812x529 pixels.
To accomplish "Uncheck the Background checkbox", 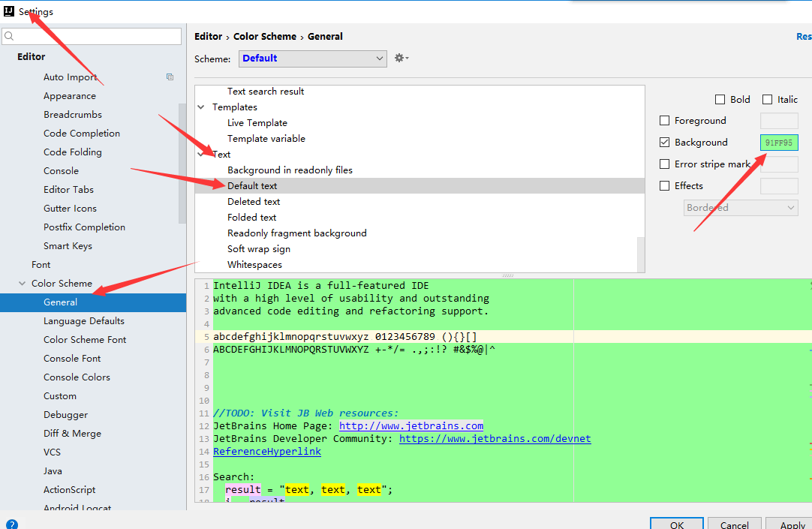I will [664, 143].
